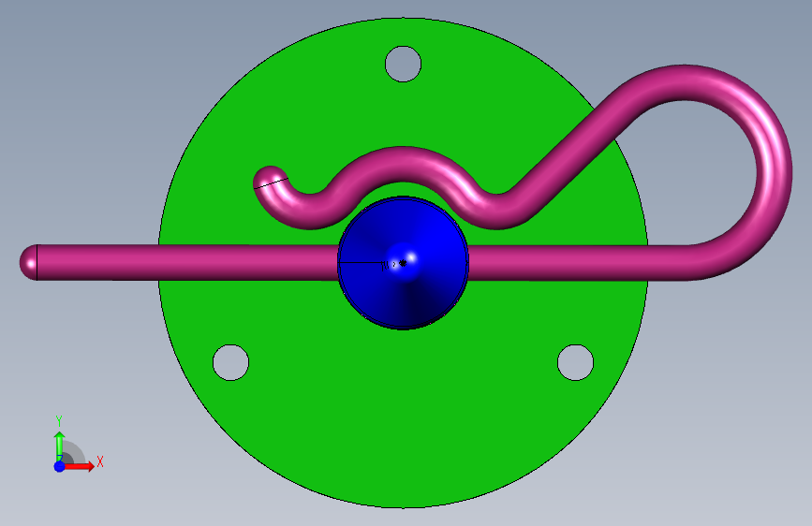Pick the bottom-right mounting hole in the flange
The image size is (812, 526).
point(575,362)
